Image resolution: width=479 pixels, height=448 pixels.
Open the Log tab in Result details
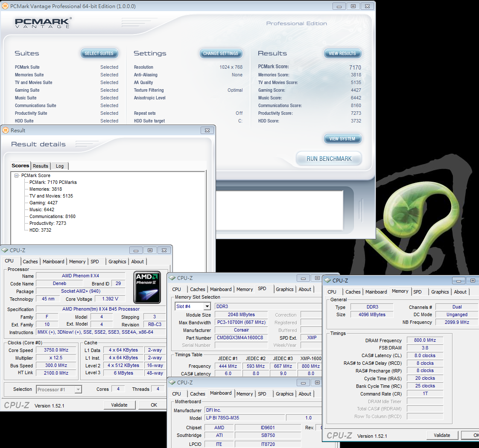click(x=60, y=166)
